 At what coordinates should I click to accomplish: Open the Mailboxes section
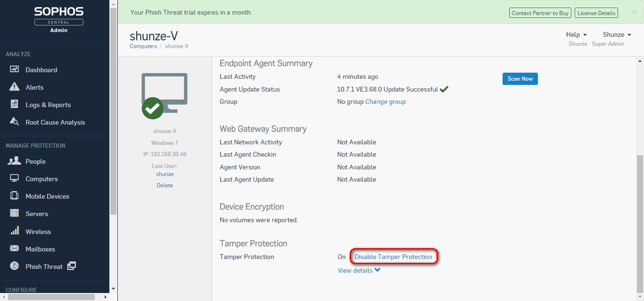pyautogui.click(x=40, y=249)
